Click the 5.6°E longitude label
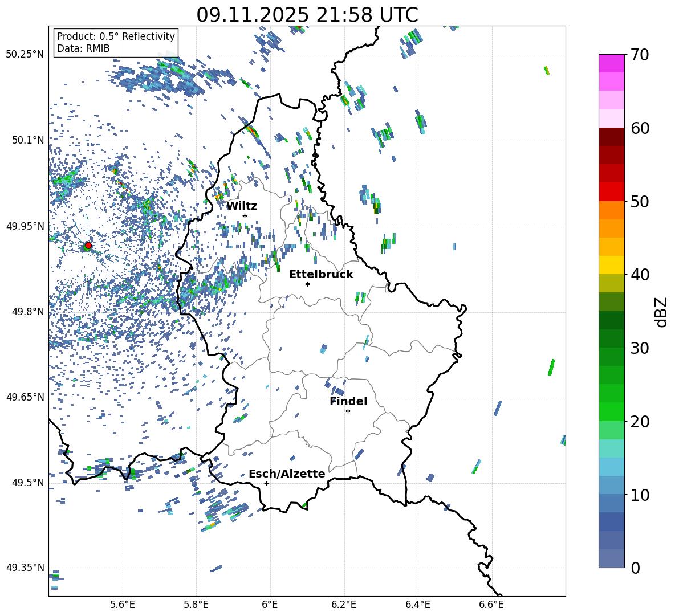 click(123, 605)
